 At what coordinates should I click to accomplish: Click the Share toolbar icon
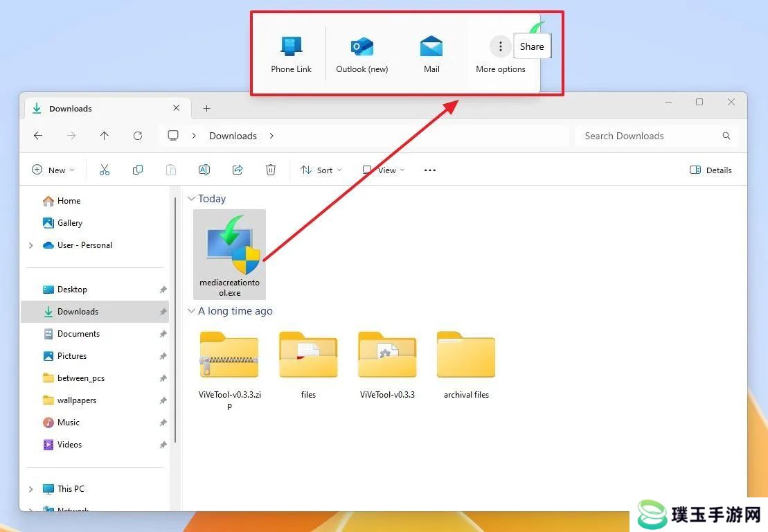(238, 170)
